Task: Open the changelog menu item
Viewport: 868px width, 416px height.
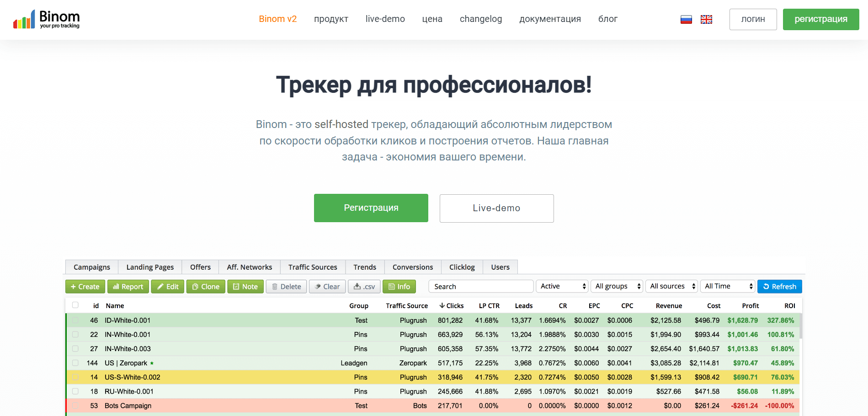Action: coord(480,19)
